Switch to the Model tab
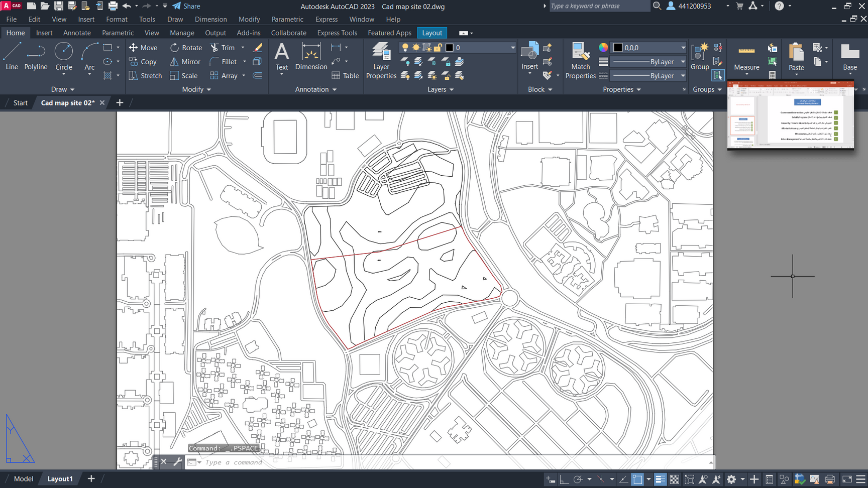The height and width of the screenshot is (488, 868). 23,479
